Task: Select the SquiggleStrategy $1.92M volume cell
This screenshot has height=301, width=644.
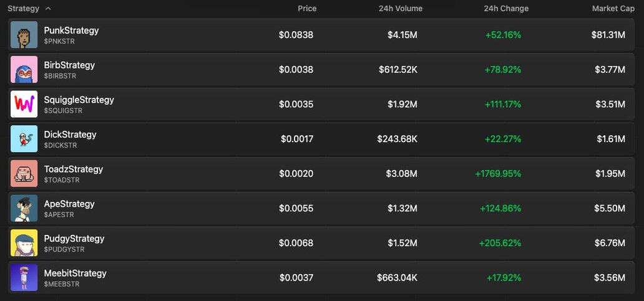Action: [402, 105]
